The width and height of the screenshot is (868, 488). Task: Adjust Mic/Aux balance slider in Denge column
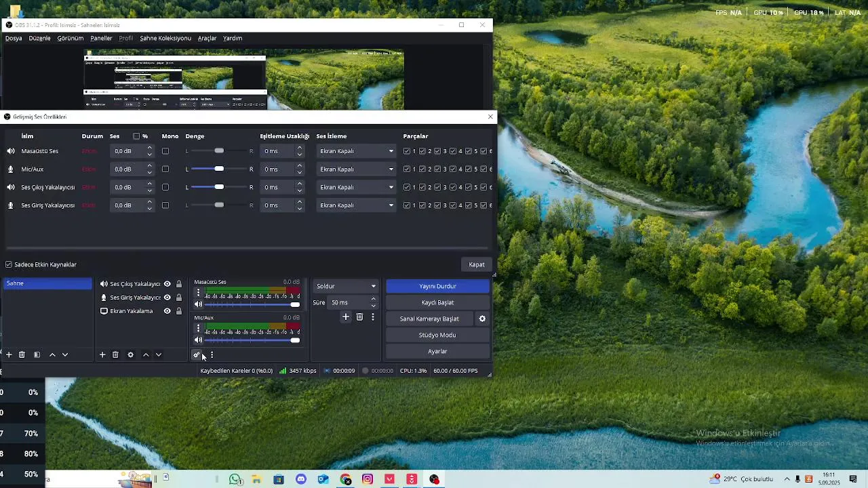point(218,169)
